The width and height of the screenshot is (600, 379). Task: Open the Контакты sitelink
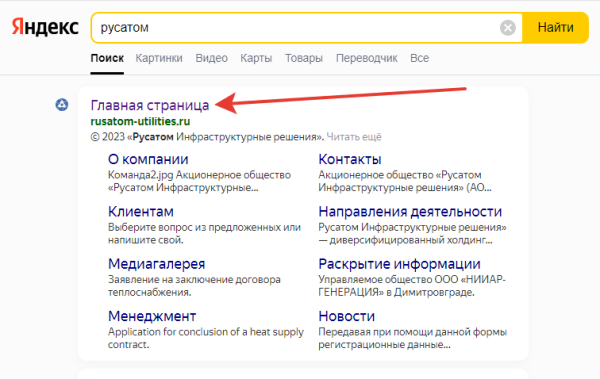click(x=350, y=159)
